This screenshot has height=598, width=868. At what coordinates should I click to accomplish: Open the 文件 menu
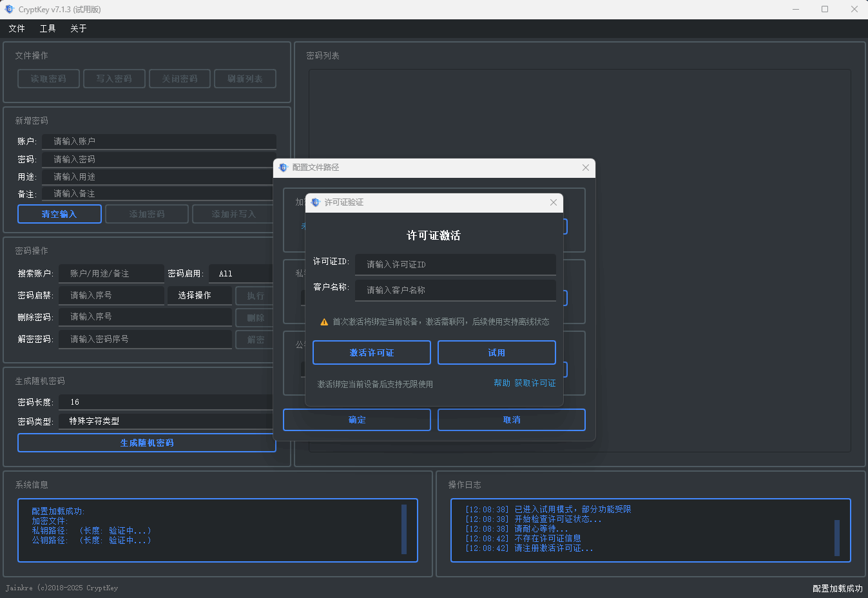click(17, 28)
